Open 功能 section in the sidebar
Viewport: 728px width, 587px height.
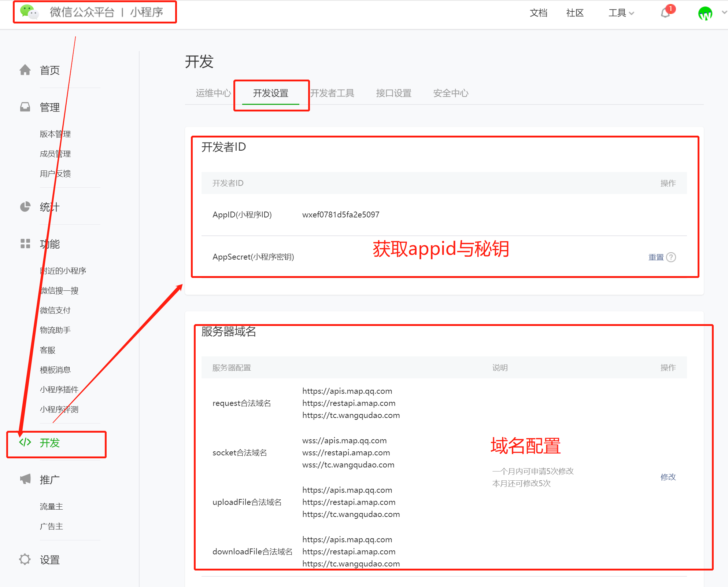click(x=50, y=244)
